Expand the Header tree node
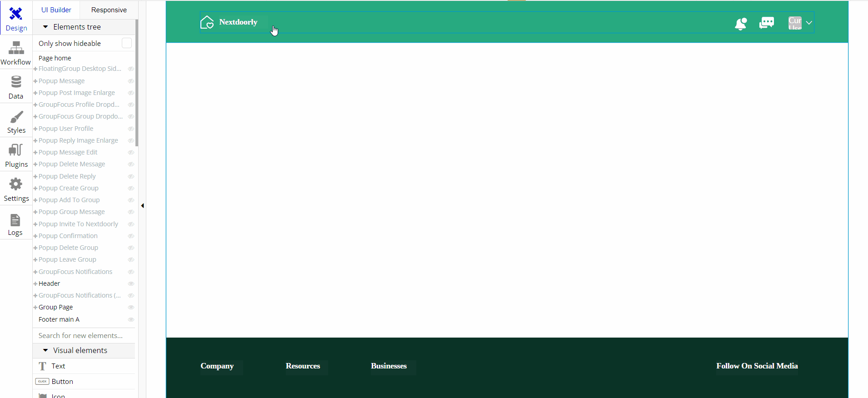Viewport: 868px width, 398px height. point(35,284)
